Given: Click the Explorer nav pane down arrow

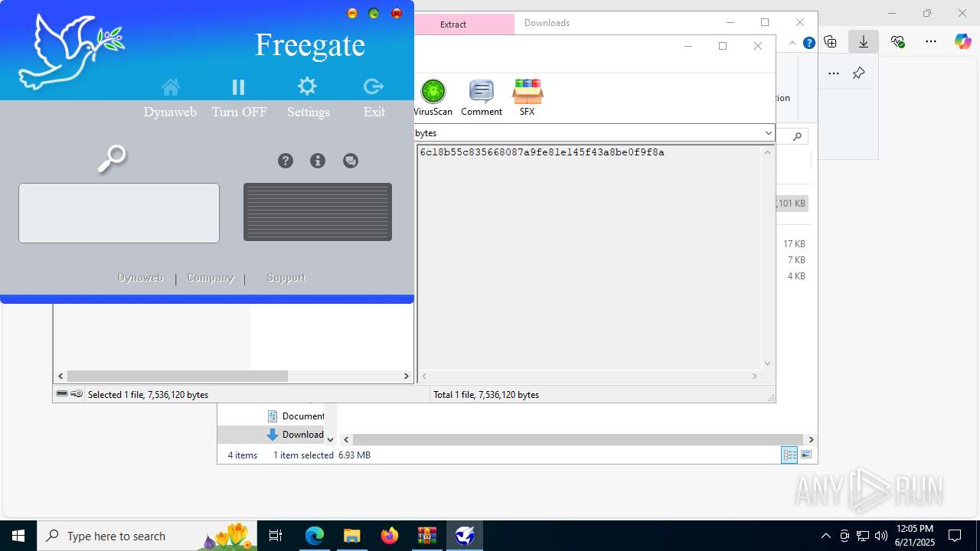Looking at the screenshot, I should coord(330,440).
